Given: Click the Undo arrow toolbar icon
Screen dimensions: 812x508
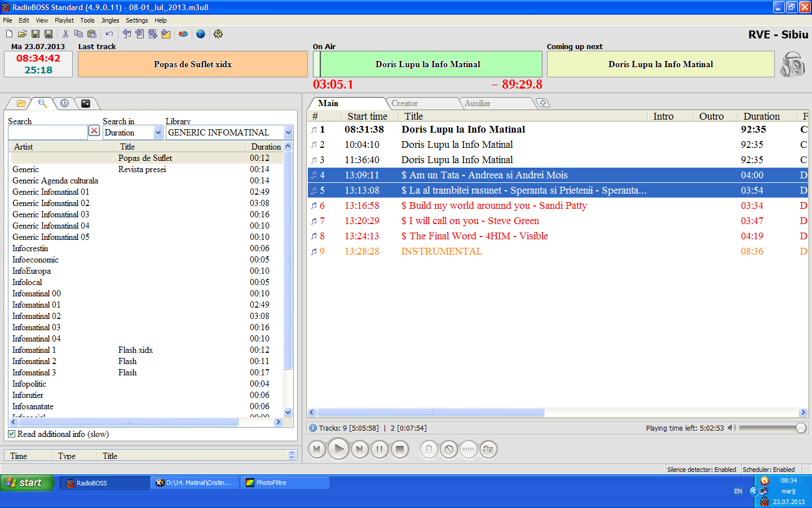Looking at the screenshot, I should point(109,34).
